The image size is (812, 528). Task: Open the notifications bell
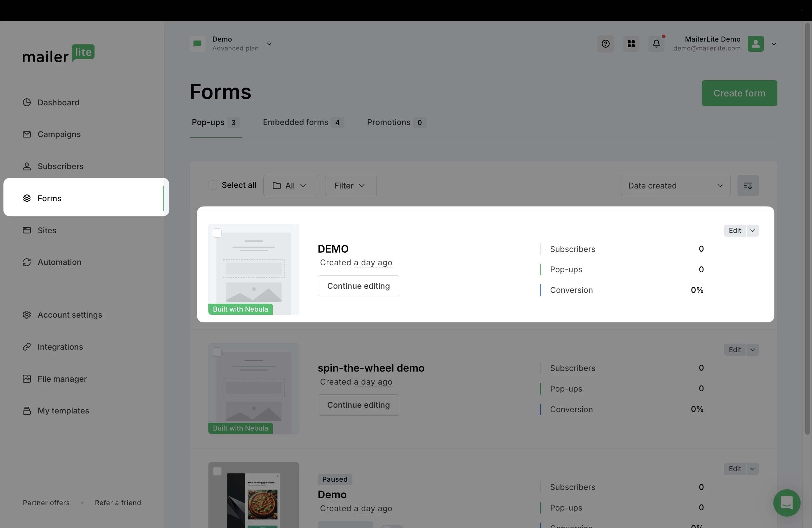656,44
